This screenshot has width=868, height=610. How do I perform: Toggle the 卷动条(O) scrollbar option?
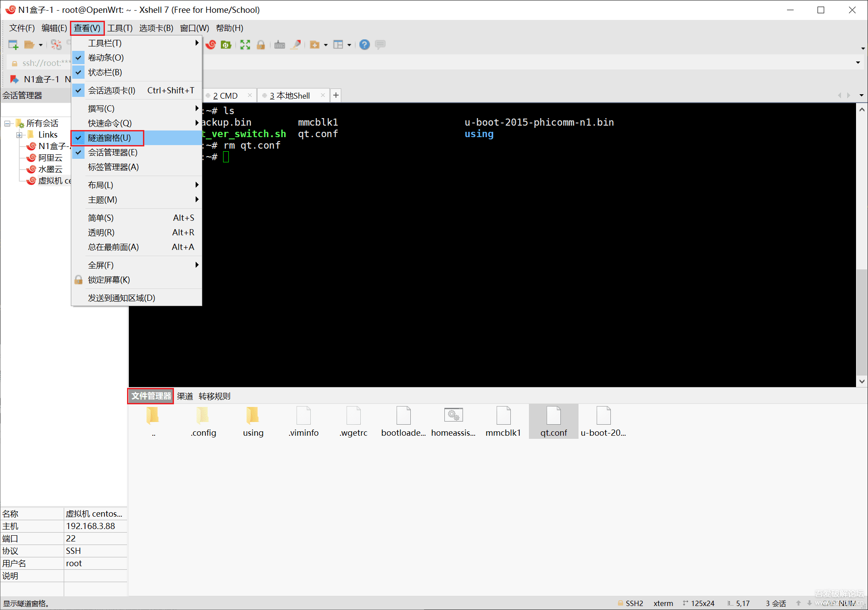(x=136, y=58)
